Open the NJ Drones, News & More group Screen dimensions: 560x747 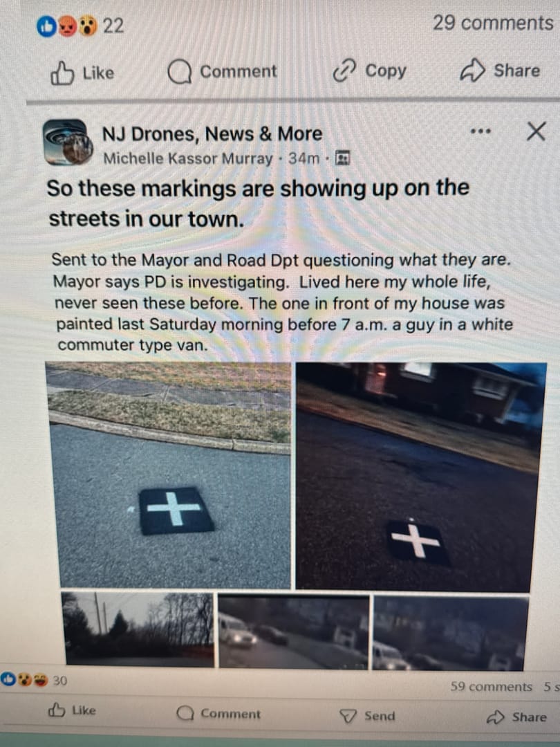pos(212,134)
